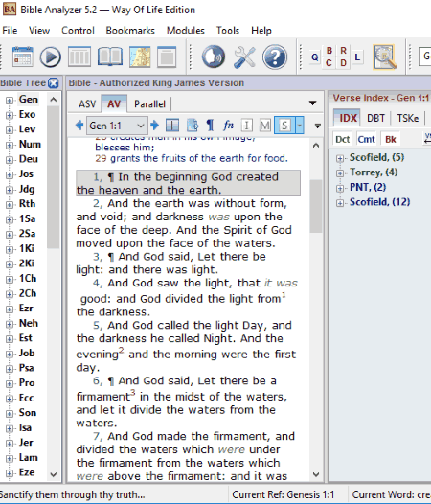The height and width of the screenshot is (504, 431).
Task: Click the red R toolbar button
Action: (x=343, y=51)
